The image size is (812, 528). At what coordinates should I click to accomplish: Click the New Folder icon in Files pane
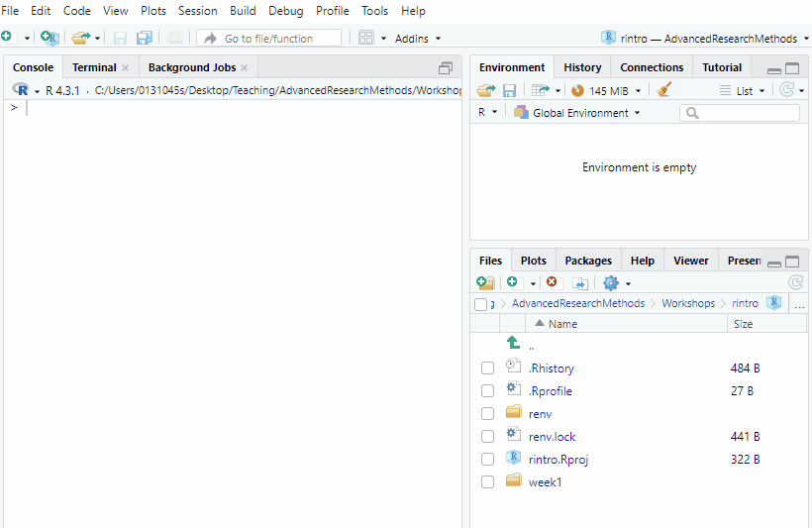click(x=485, y=283)
